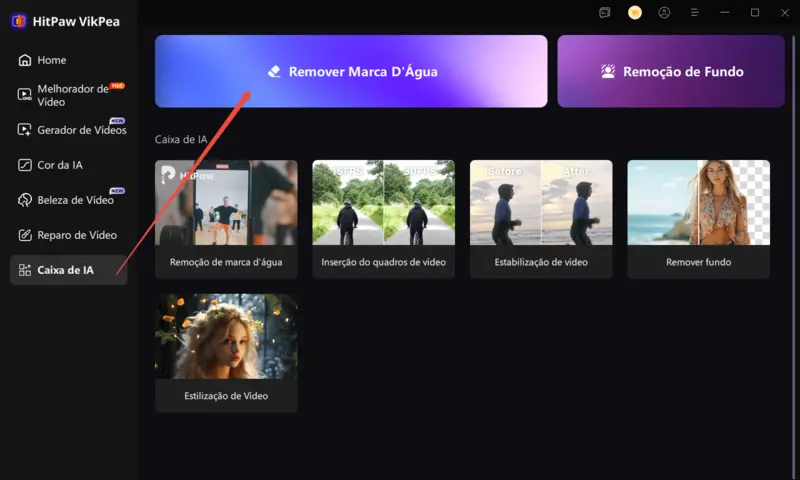
Task: Open the Estabilização de vídeo thumbnail
Action: click(x=541, y=203)
